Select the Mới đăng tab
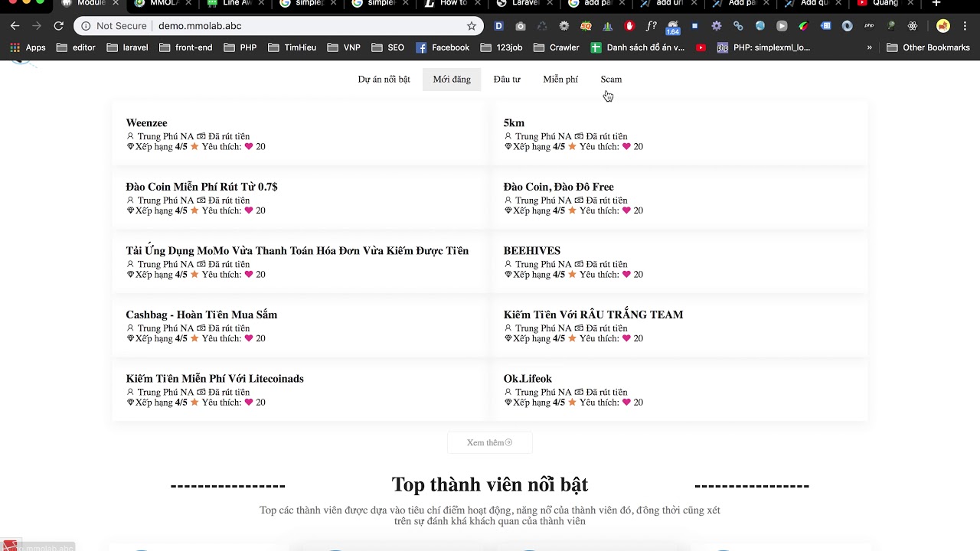This screenshot has width=980, height=551. coord(452,80)
